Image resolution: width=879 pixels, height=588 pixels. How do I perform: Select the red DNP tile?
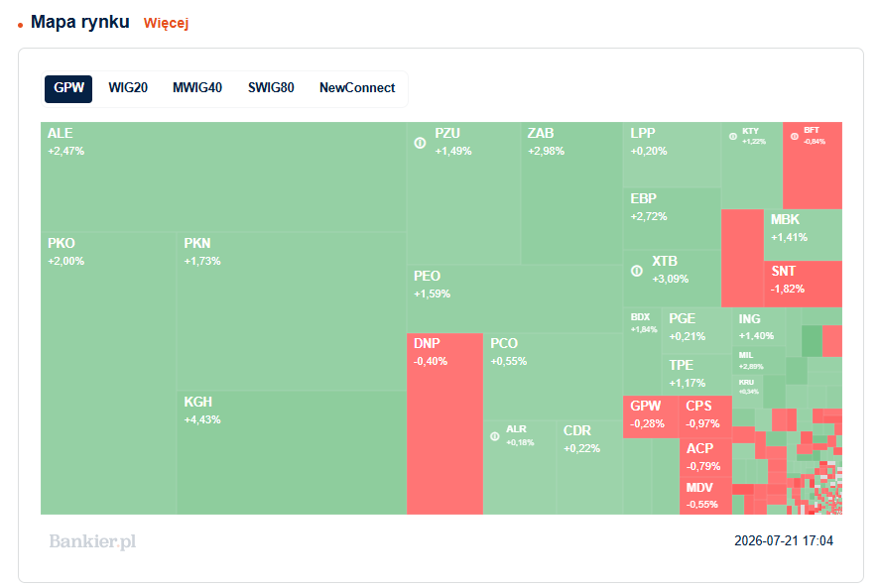(x=444, y=423)
